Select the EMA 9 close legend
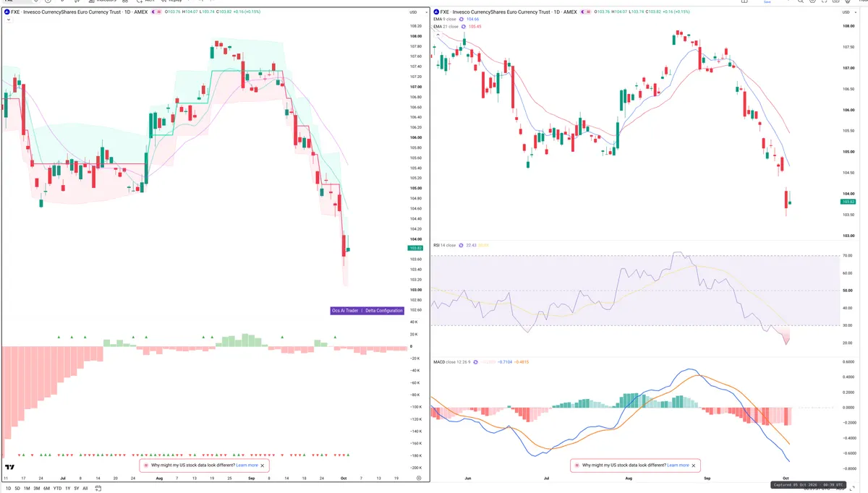The height and width of the screenshot is (493, 868). pos(445,20)
